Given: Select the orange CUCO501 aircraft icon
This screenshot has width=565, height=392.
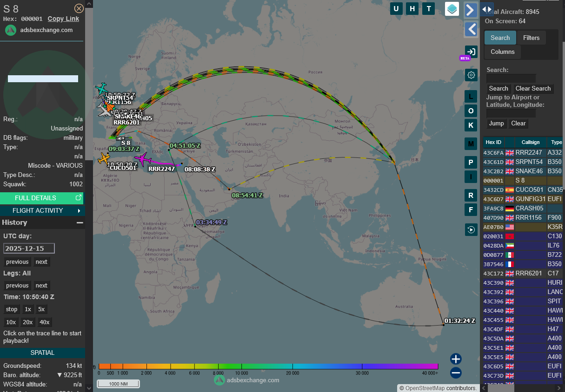Looking at the screenshot, I should click(x=104, y=159).
